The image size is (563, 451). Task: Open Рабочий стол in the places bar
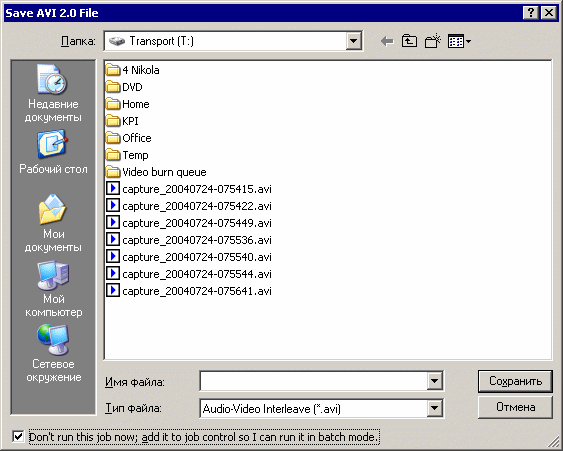pyautogui.click(x=53, y=152)
